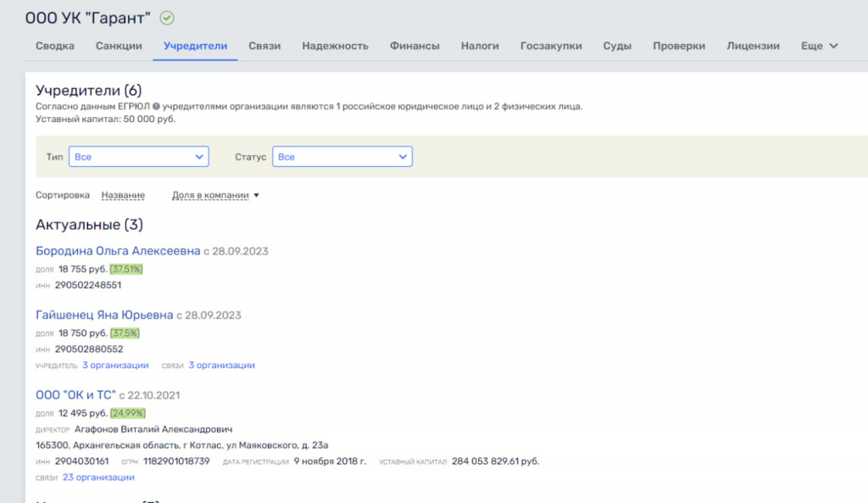The width and height of the screenshot is (868, 503).
Task: Click the green verified checkmark icon
Action: (167, 17)
